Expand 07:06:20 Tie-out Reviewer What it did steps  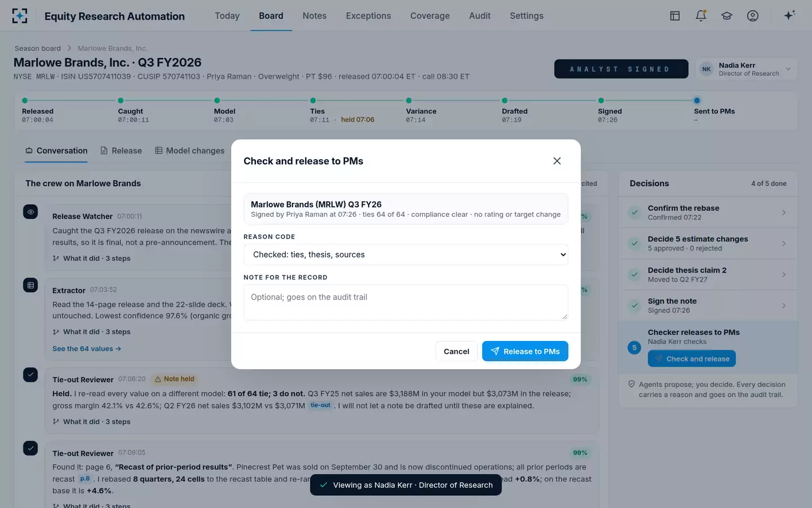[x=91, y=422]
